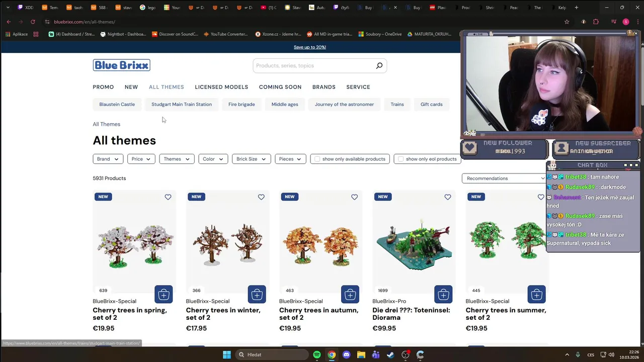Open the Aplikace apps bookmark

pyautogui.click(x=17, y=34)
